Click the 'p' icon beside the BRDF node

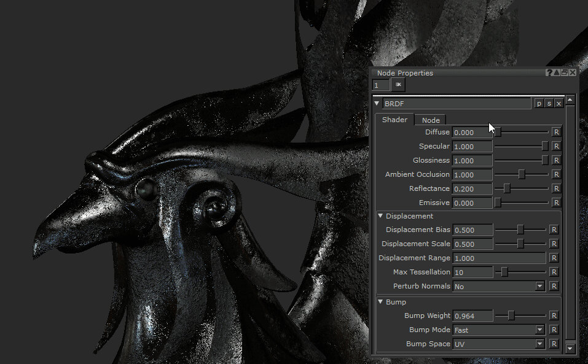click(x=538, y=103)
